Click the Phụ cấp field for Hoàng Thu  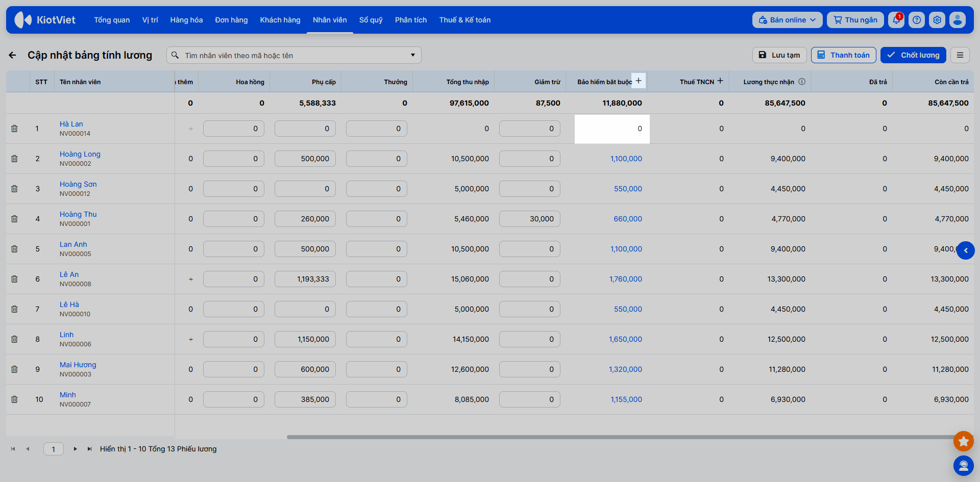tap(305, 219)
